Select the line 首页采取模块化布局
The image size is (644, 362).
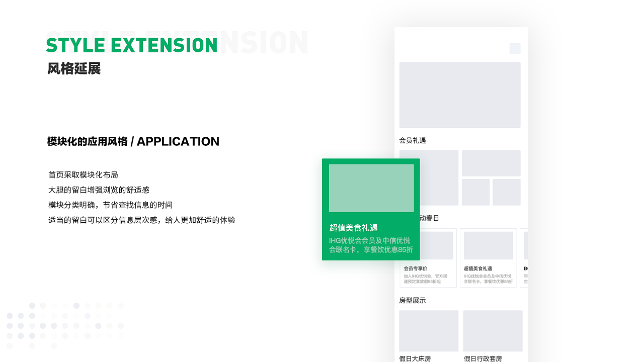[83, 175]
